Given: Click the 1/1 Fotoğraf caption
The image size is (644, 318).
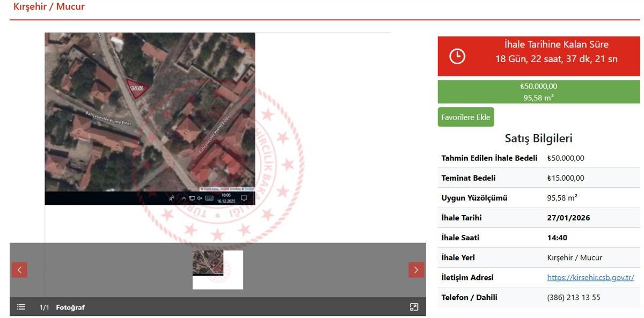Looking at the screenshot, I should (x=62, y=307).
